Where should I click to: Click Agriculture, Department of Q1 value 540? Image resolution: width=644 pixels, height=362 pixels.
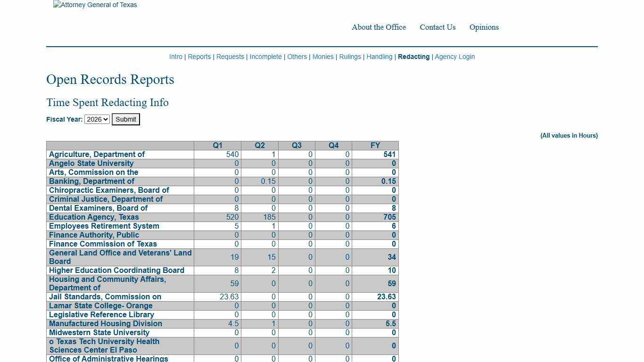pos(232,155)
